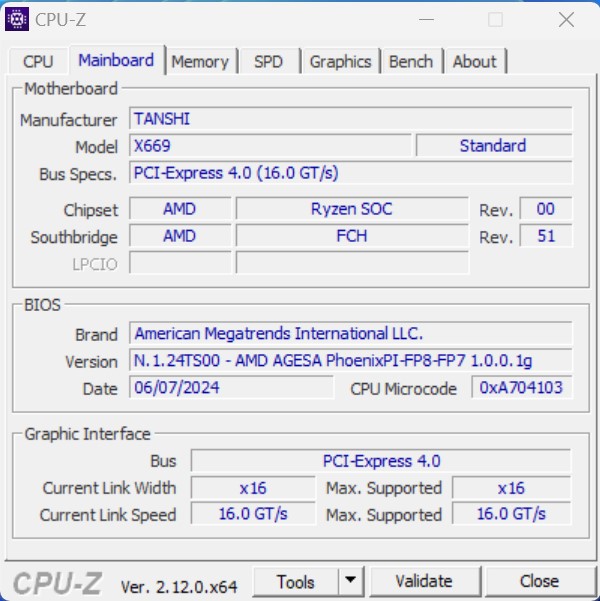Select the Model field showing X669
This screenshot has height=601, width=600.
click(270, 146)
